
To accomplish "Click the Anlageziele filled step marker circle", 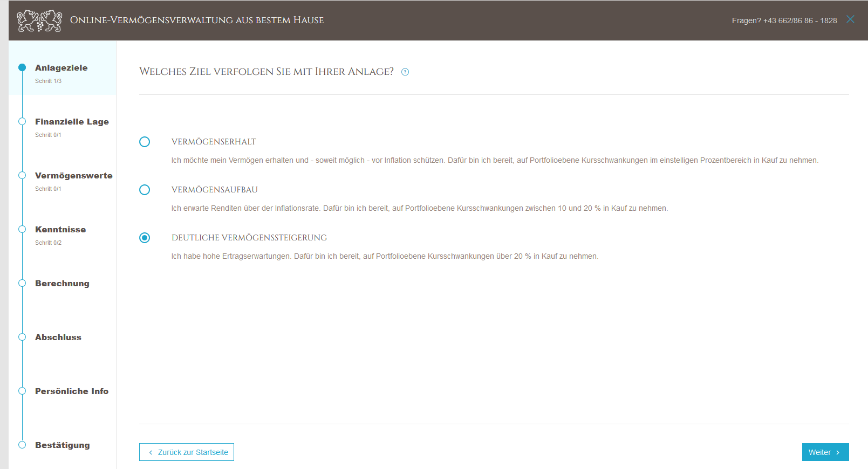I will point(22,67).
